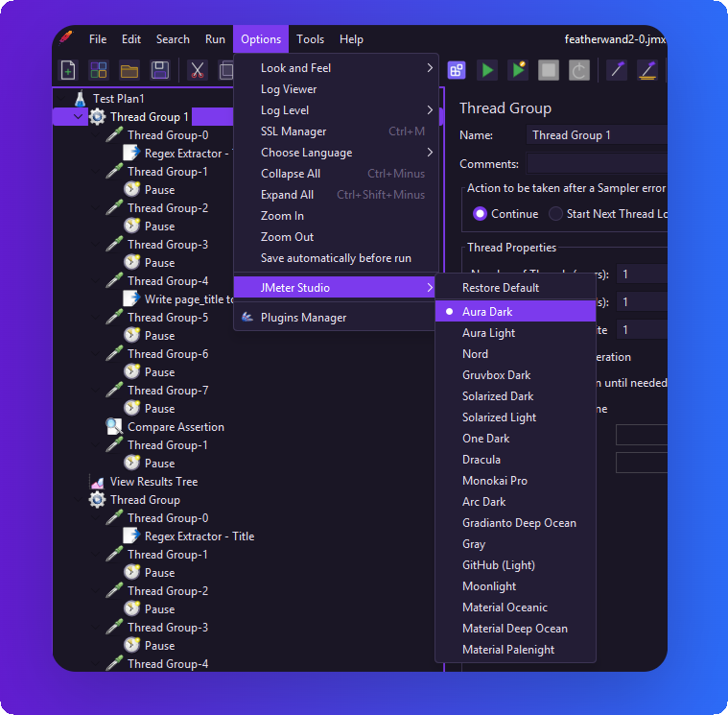728x715 pixels.
Task: Choose the One Dark theme
Action: [x=515, y=439]
